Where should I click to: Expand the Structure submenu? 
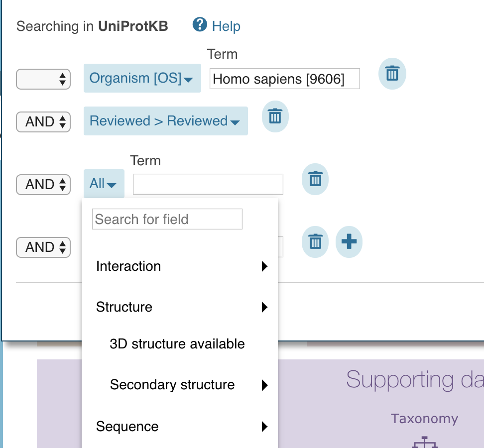124,307
